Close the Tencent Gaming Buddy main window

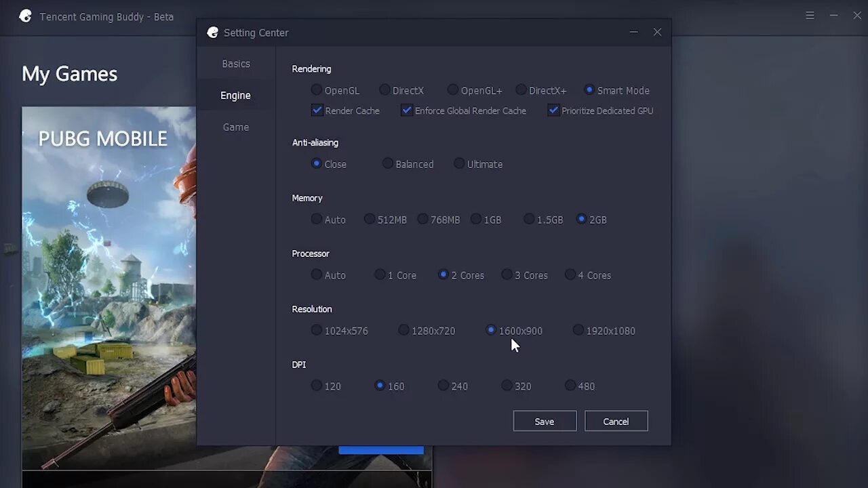click(857, 16)
